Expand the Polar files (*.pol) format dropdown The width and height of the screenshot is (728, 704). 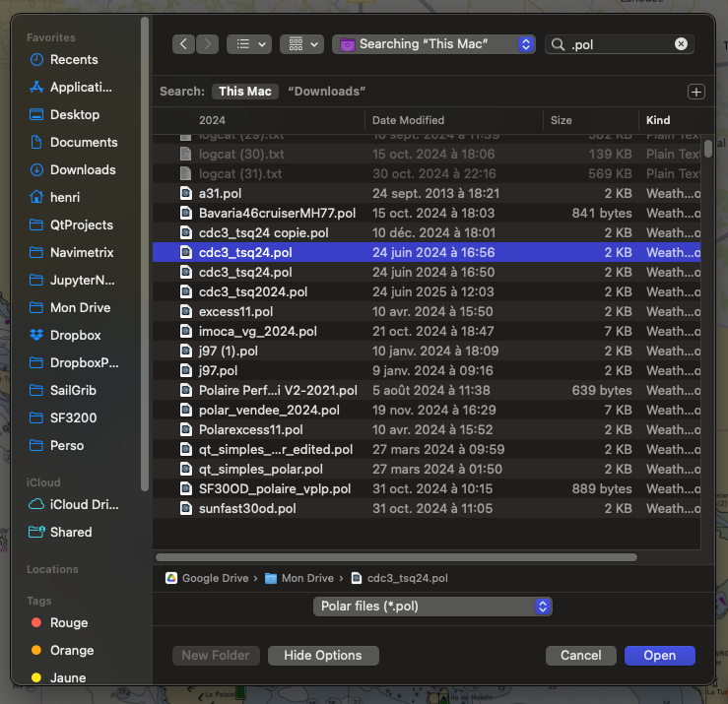(432, 607)
